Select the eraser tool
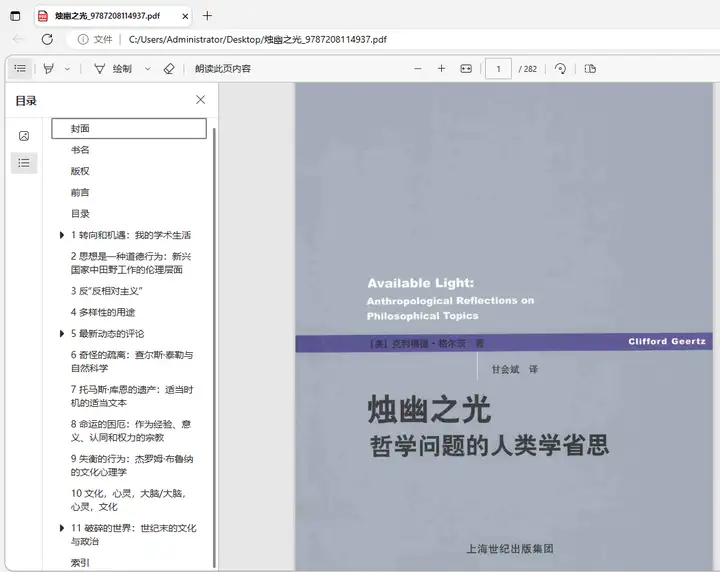Screen dimensions: 720x572 pyautogui.click(x=169, y=69)
